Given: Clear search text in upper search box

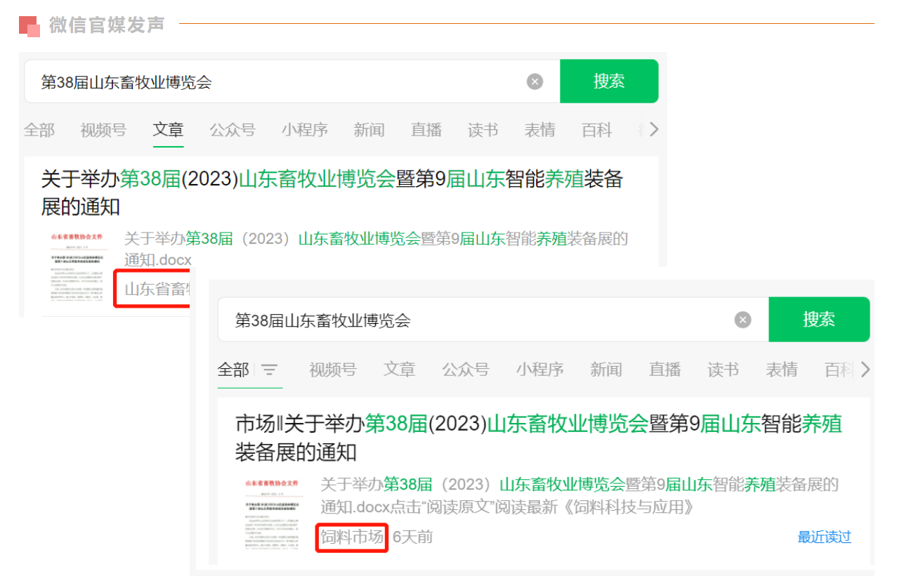Looking at the screenshot, I should (x=535, y=82).
